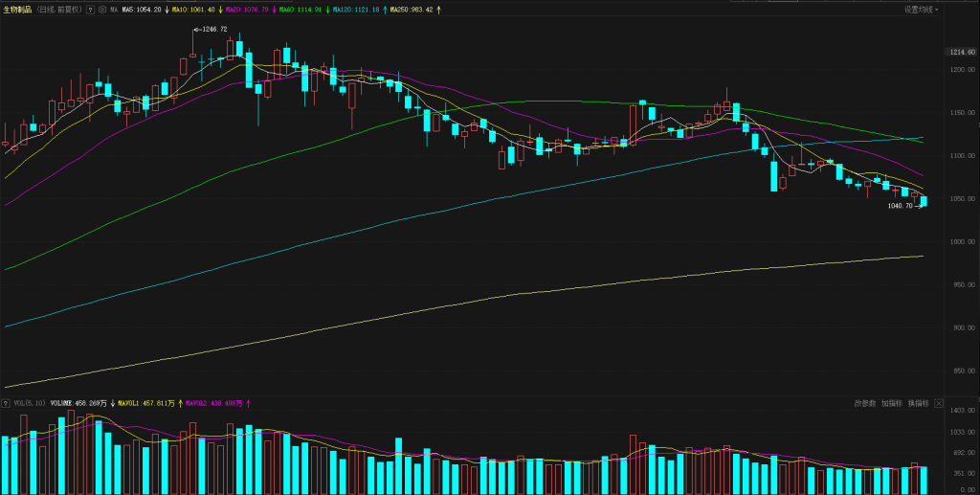Click 改参数 to edit parameters

(x=864, y=403)
